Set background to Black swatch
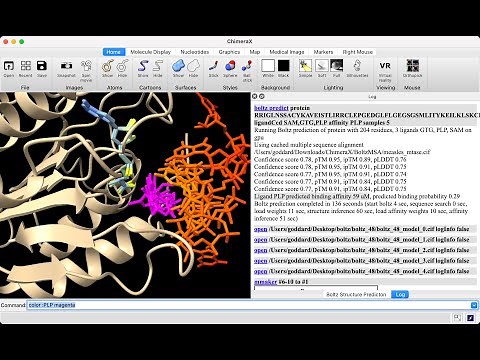 pos(284,66)
